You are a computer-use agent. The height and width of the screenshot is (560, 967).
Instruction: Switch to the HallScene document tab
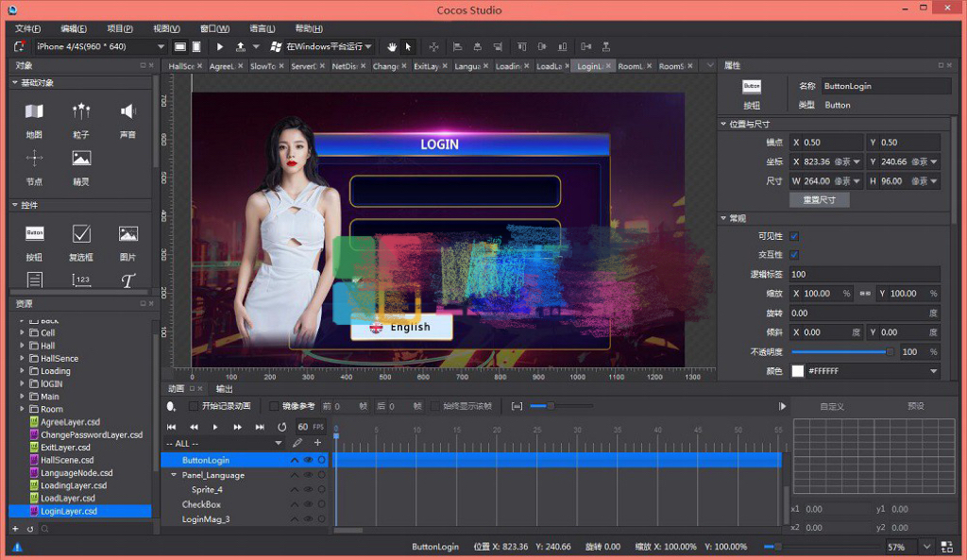(180, 66)
